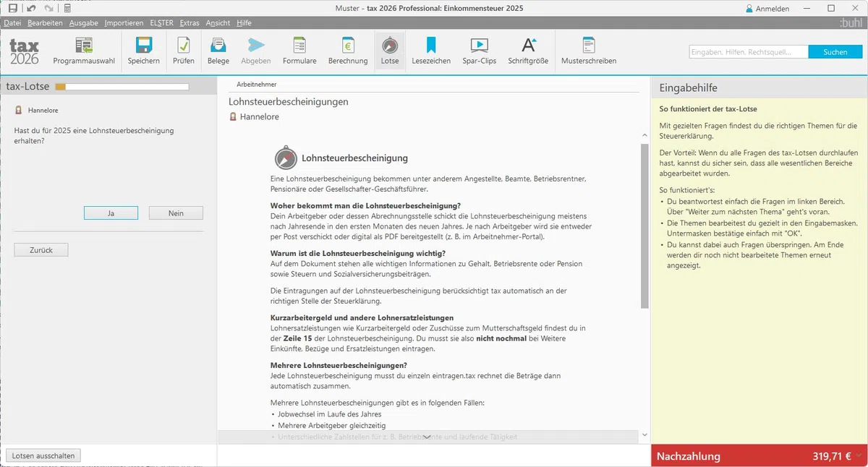Change Schriftgröße via toolbar icon

pyautogui.click(x=529, y=45)
